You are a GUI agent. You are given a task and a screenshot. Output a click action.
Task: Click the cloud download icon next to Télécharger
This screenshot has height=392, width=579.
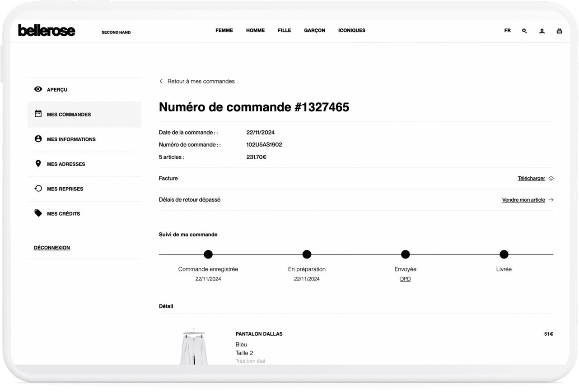551,179
